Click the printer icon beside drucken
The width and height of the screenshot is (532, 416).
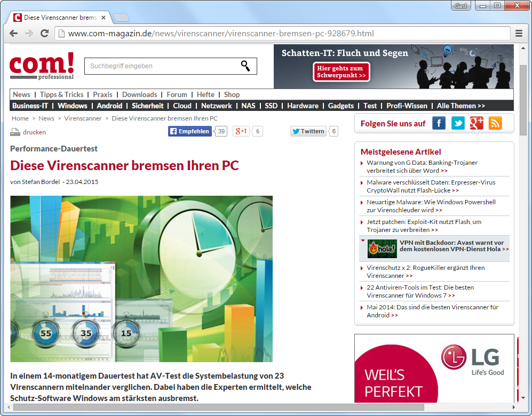pos(15,132)
